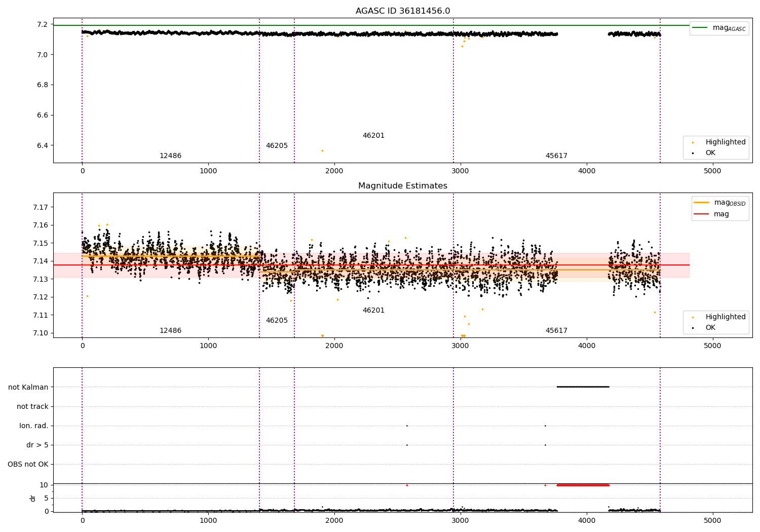Click the 7.17 y-tick in middle plot
The height and width of the screenshot is (532, 760).
[x=41, y=207]
